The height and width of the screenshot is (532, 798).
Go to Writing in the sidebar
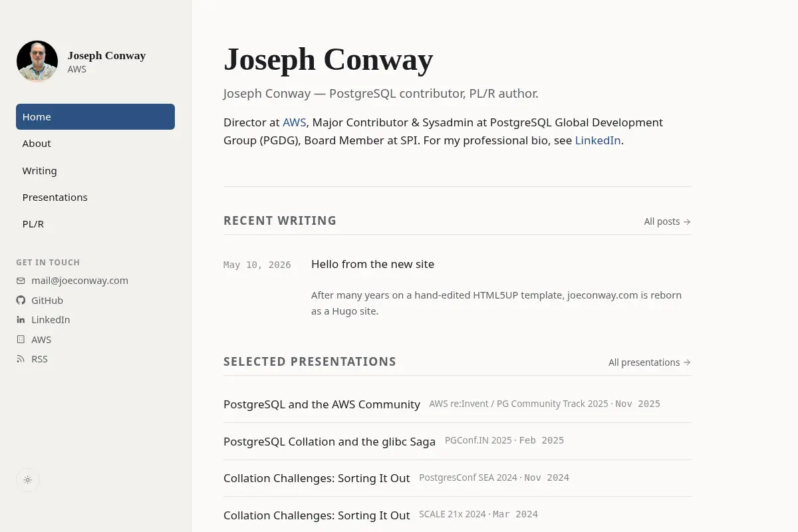point(95,171)
